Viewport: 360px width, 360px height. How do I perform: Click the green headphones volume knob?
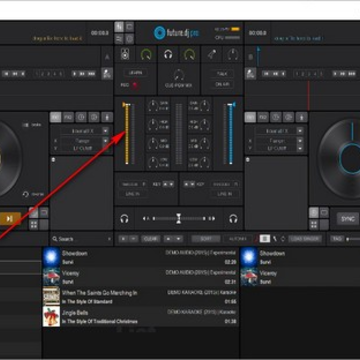tap(189, 54)
